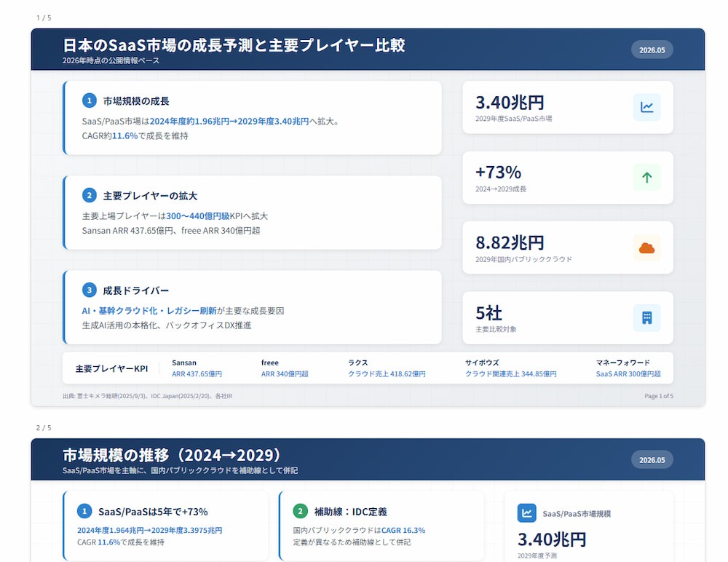Click the line Sansan ARR 437.65億円、freee ARR 340億円超
This screenshot has width=728, height=562.
click(171, 230)
